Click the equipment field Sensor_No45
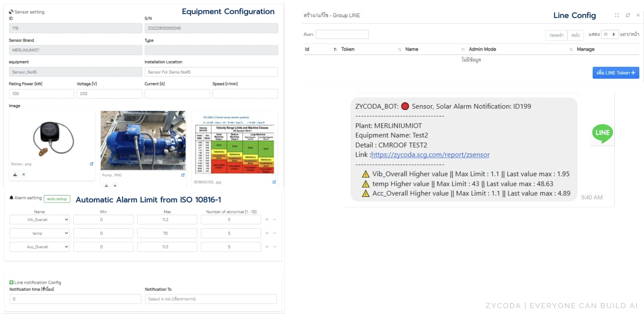This screenshot has height=316, width=644. pos(75,72)
